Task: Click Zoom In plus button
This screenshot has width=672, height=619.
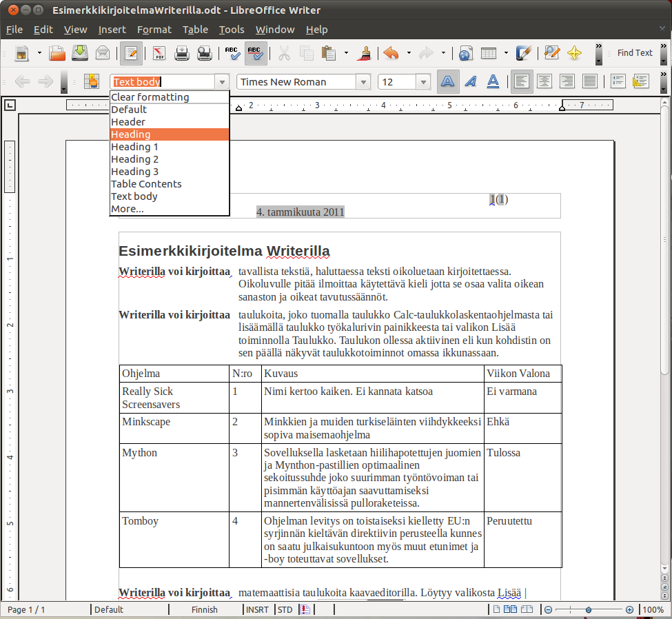Action: 629,609
